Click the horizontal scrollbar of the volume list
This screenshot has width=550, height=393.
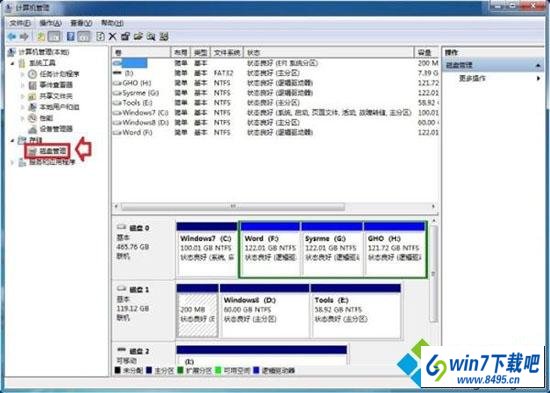(275, 206)
